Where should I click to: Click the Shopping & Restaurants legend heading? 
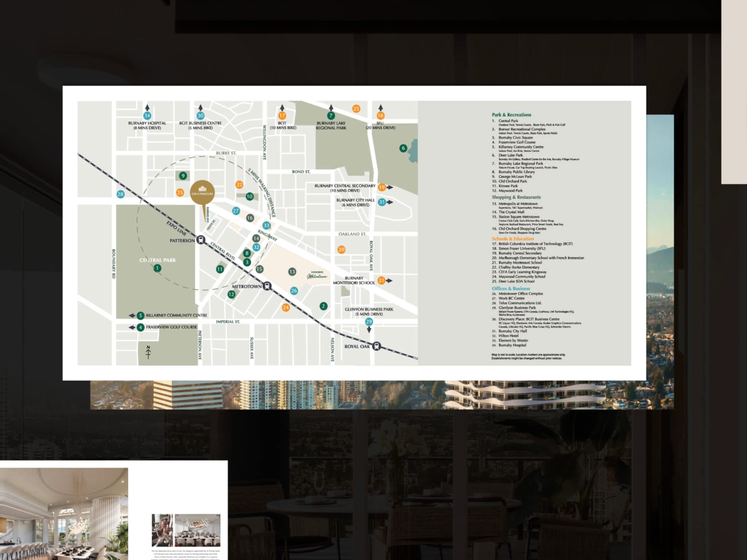[x=516, y=197]
